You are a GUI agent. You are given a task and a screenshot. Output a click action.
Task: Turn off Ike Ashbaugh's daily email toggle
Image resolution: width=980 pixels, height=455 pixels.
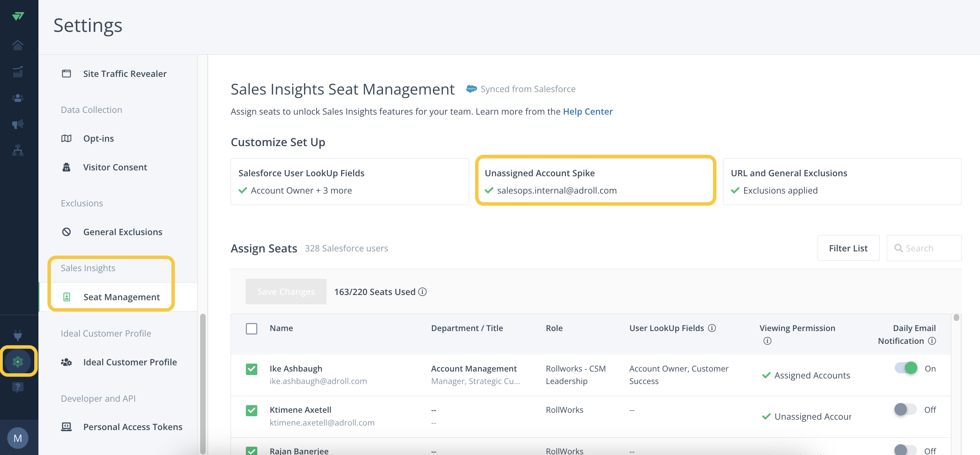click(x=906, y=368)
